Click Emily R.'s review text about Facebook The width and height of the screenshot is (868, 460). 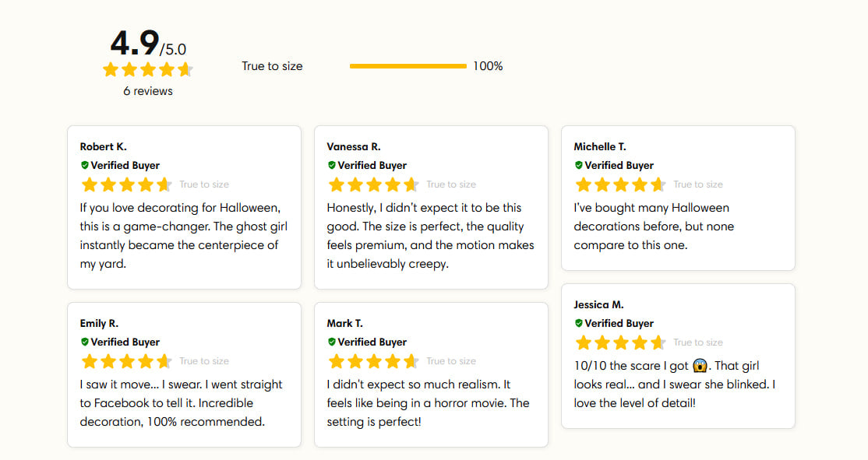pyautogui.click(x=181, y=403)
